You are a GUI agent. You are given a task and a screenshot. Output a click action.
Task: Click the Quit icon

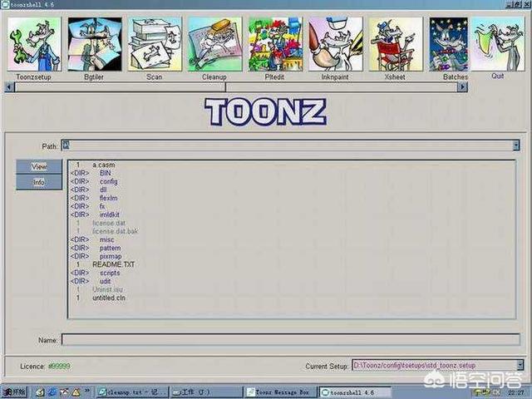coord(498,44)
